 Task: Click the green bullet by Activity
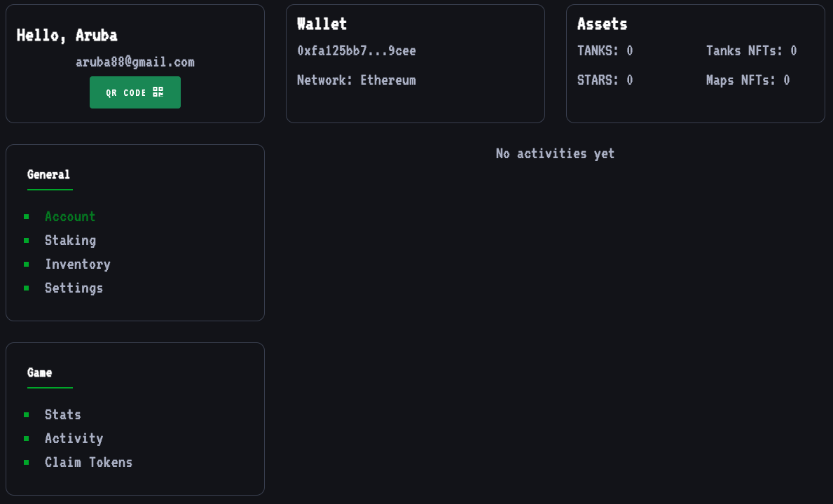(x=27, y=438)
